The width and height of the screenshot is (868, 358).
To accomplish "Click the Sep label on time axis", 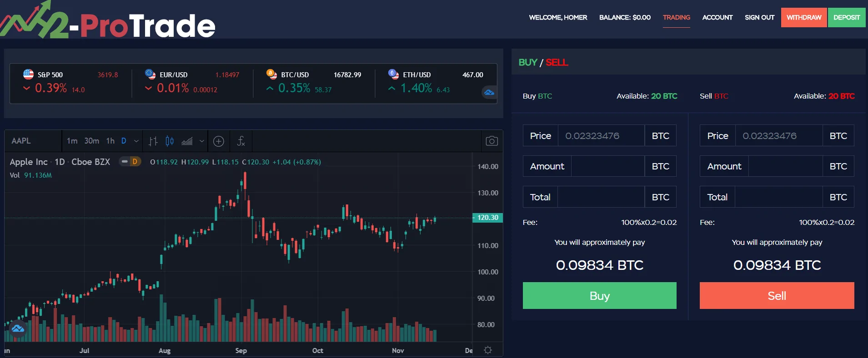I will [x=241, y=351].
